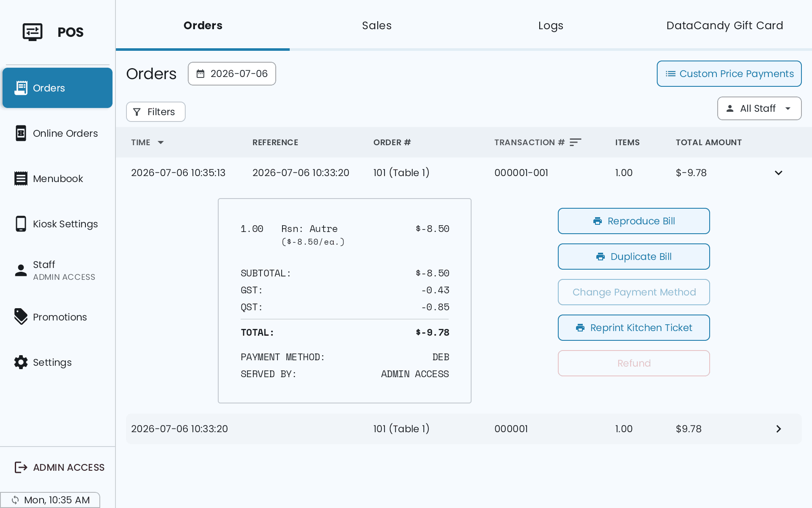Click the receipt TOTAL: $-9.78 line

[345, 333]
